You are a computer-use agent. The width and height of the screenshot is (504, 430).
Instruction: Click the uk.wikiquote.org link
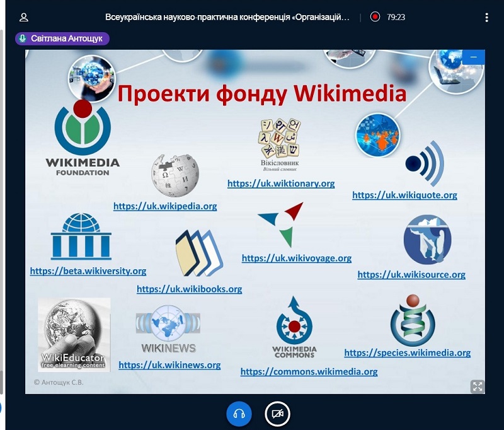[x=404, y=195]
